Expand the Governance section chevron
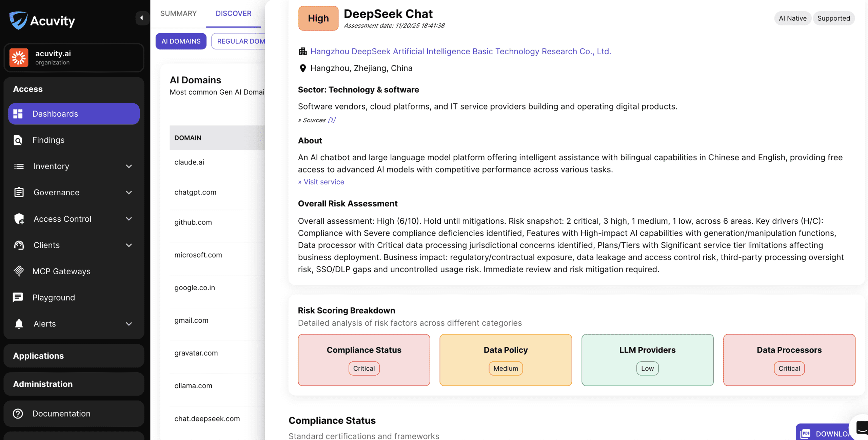Image resolution: width=868 pixels, height=440 pixels. [x=129, y=193]
